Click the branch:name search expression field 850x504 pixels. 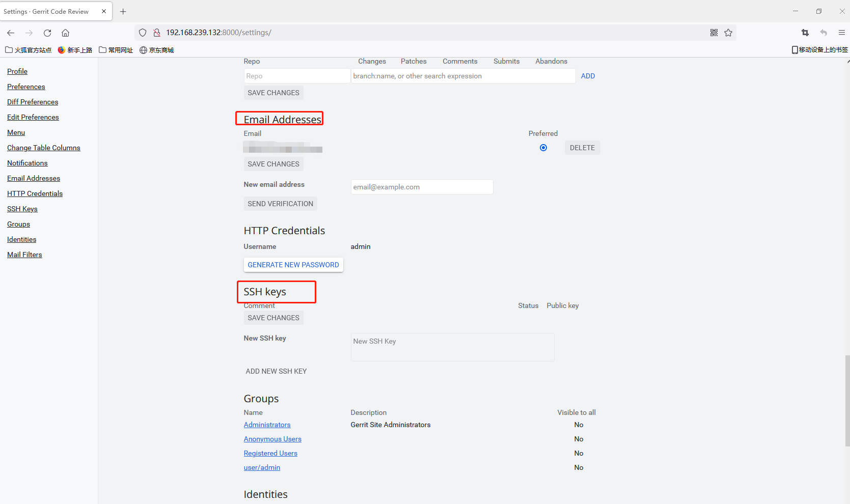tap(463, 76)
